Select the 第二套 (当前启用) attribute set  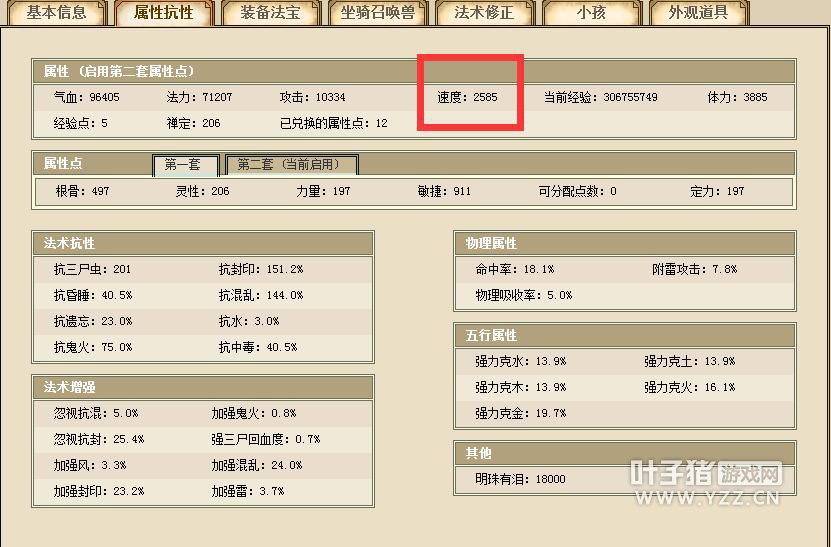(x=290, y=165)
